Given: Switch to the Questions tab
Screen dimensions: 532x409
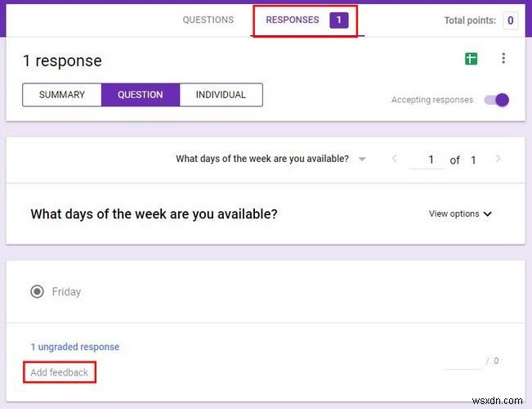Looking at the screenshot, I should tap(208, 20).
